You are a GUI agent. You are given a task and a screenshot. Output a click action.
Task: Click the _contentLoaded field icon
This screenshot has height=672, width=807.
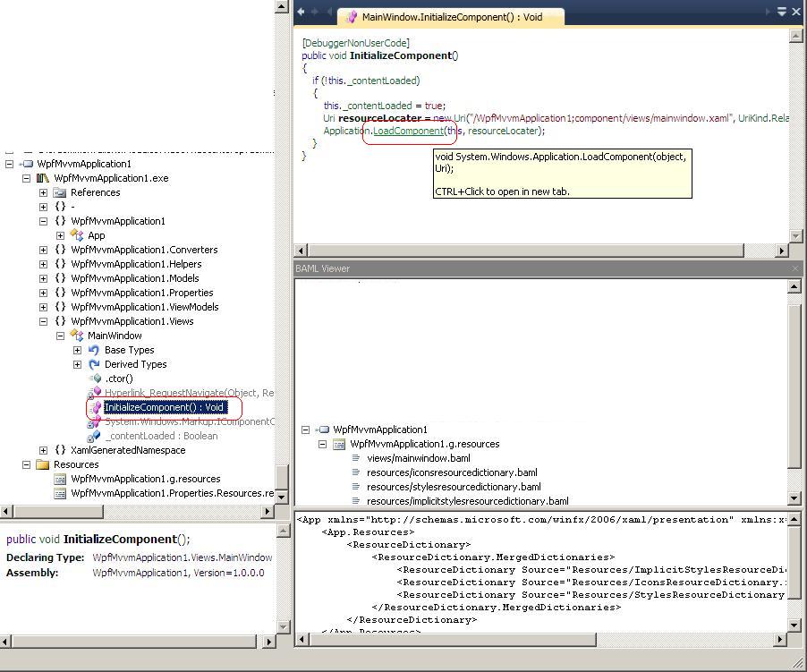click(94, 436)
